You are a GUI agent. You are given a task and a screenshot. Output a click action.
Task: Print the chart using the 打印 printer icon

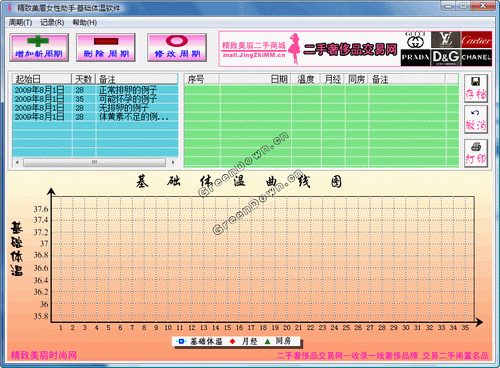476,153
